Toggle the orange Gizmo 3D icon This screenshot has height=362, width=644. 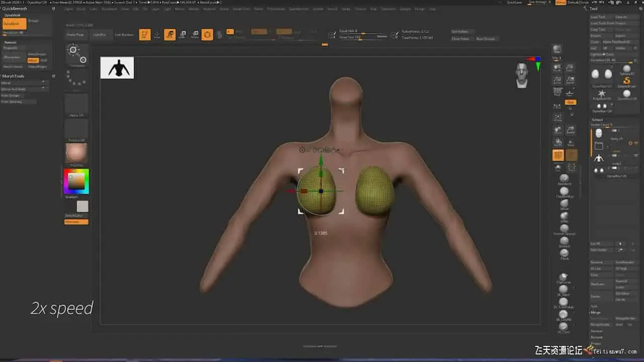[207, 35]
